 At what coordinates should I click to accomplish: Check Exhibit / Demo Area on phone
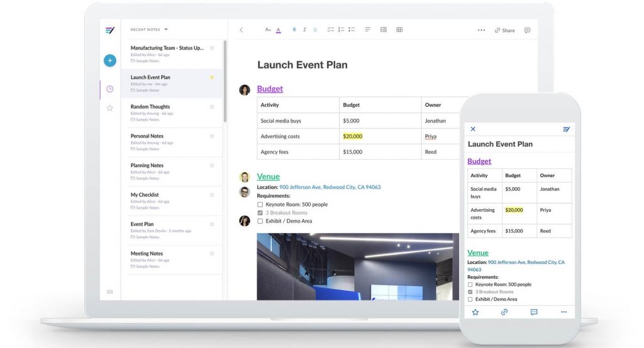[470, 299]
